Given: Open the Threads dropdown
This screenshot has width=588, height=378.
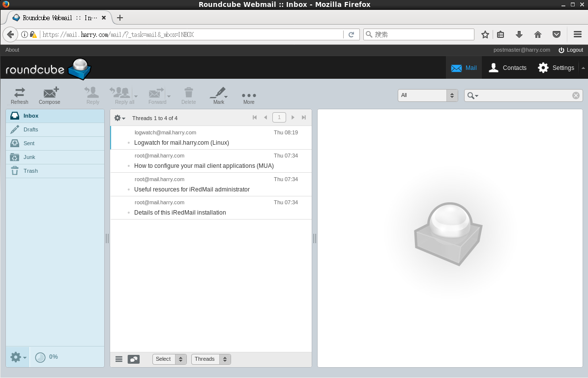Looking at the screenshot, I should tap(211, 359).
